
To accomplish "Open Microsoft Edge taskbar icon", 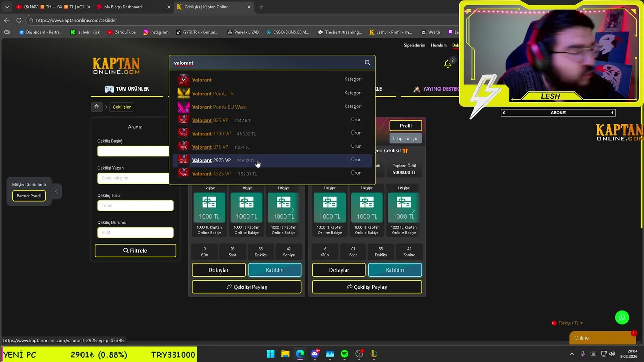I will (x=300, y=354).
